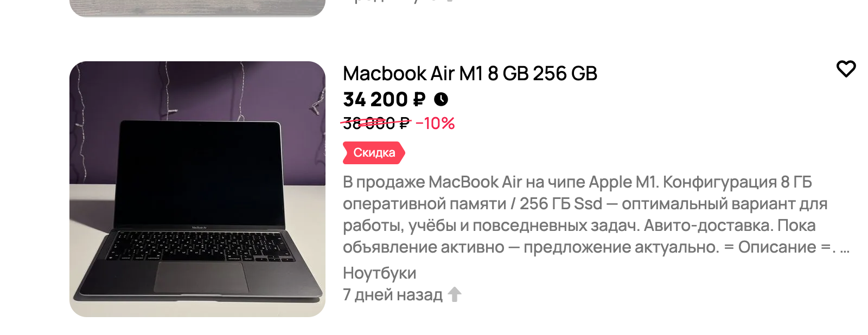
Task: Open the MacBook Air listing photo
Action: click(x=197, y=189)
